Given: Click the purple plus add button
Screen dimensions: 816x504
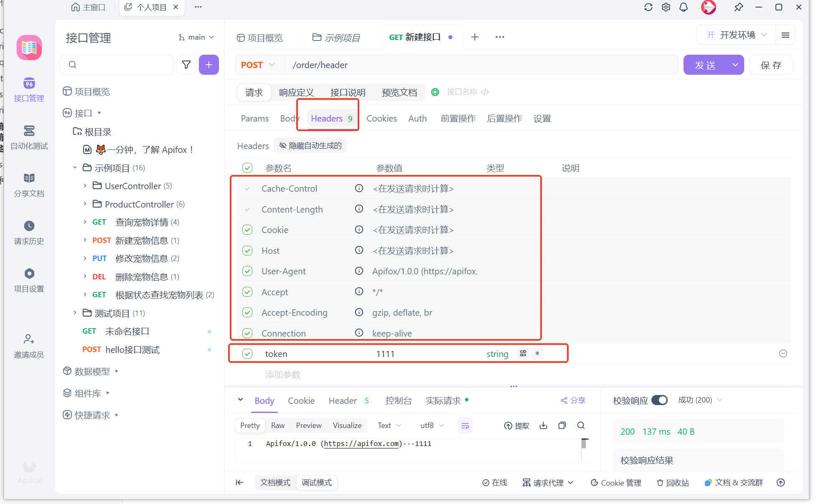Looking at the screenshot, I should coord(209,65).
